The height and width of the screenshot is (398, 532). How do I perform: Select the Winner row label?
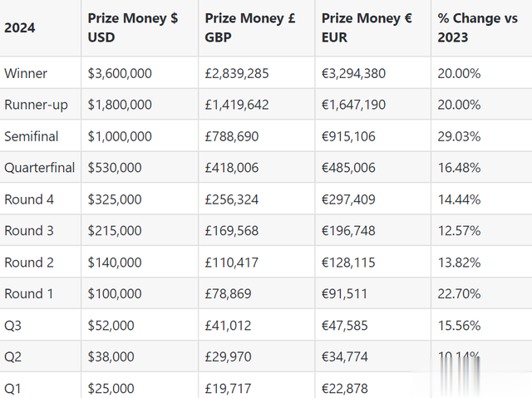point(26,73)
